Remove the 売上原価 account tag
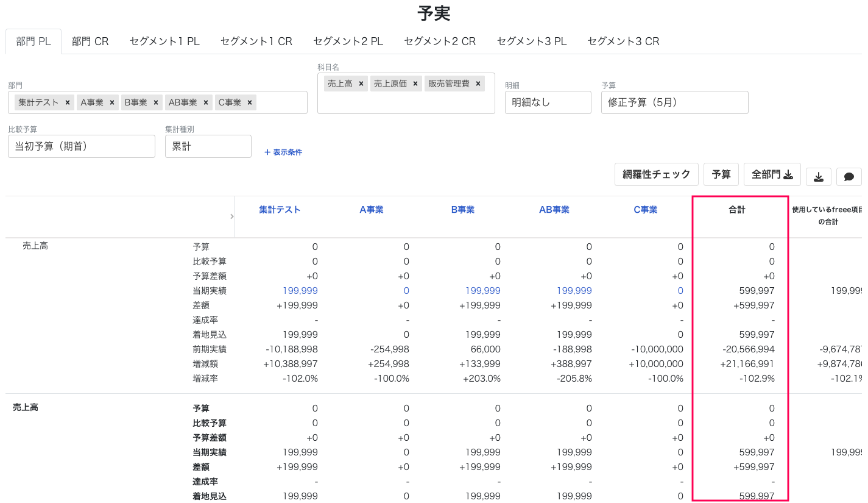This screenshot has width=868, height=503. [x=415, y=84]
